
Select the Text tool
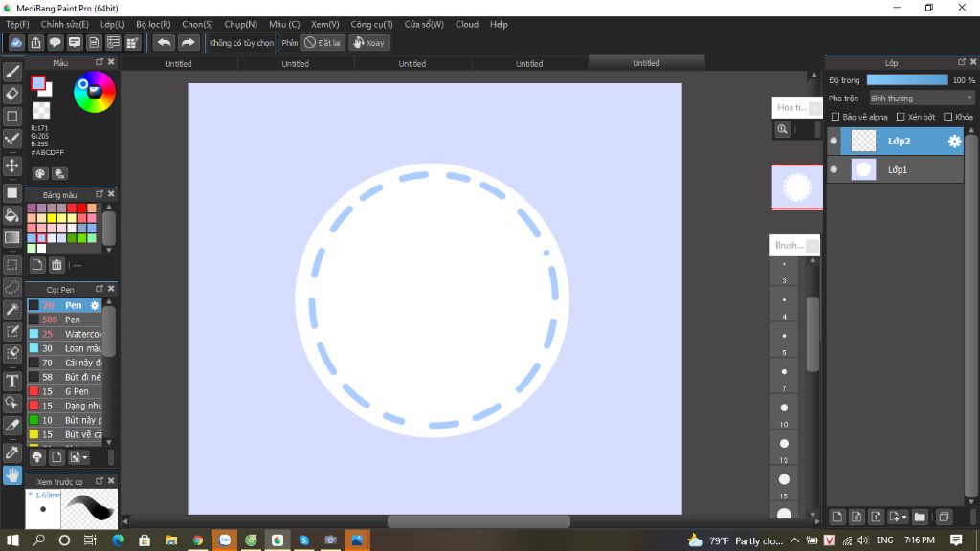(11, 380)
